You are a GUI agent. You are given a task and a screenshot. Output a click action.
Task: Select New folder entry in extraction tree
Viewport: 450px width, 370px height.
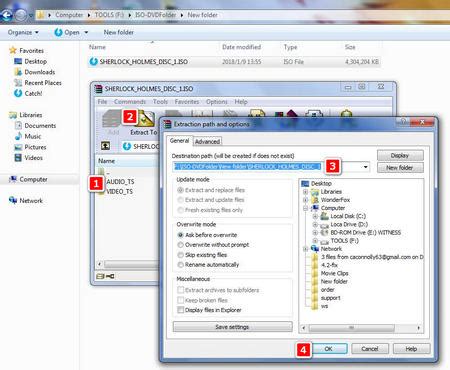click(x=330, y=281)
